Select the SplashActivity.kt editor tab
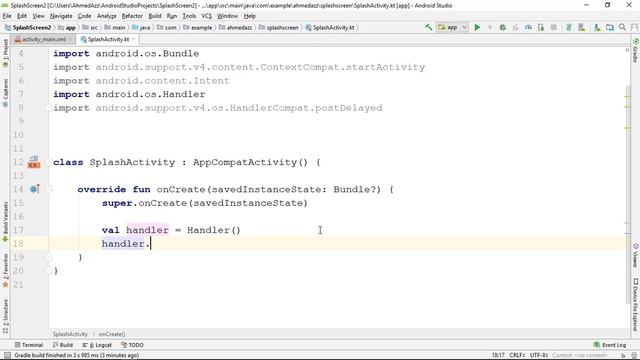This screenshot has width=640, height=360. point(108,39)
